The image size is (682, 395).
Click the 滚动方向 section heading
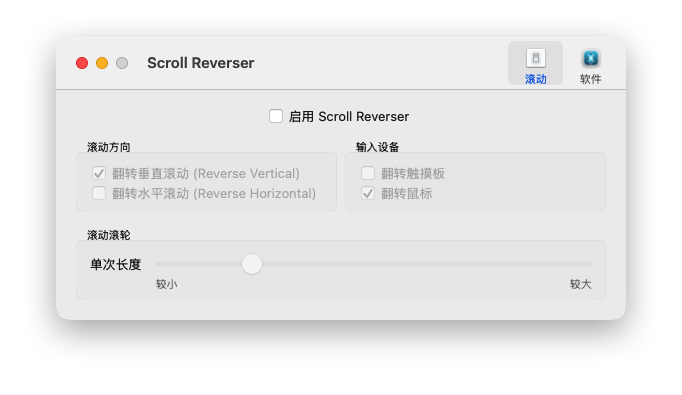[x=109, y=147]
